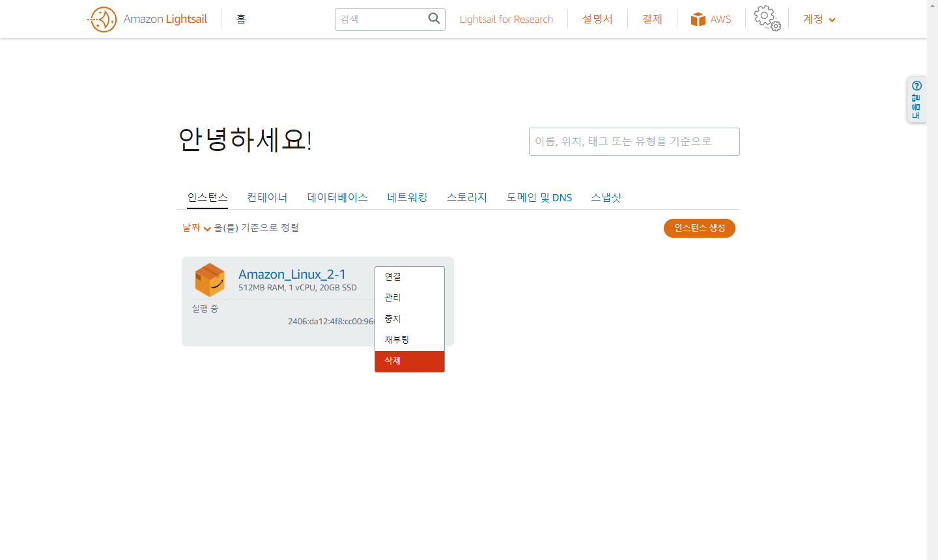Switch to the 컨테이너 tab
The height and width of the screenshot is (560, 938).
point(267,197)
